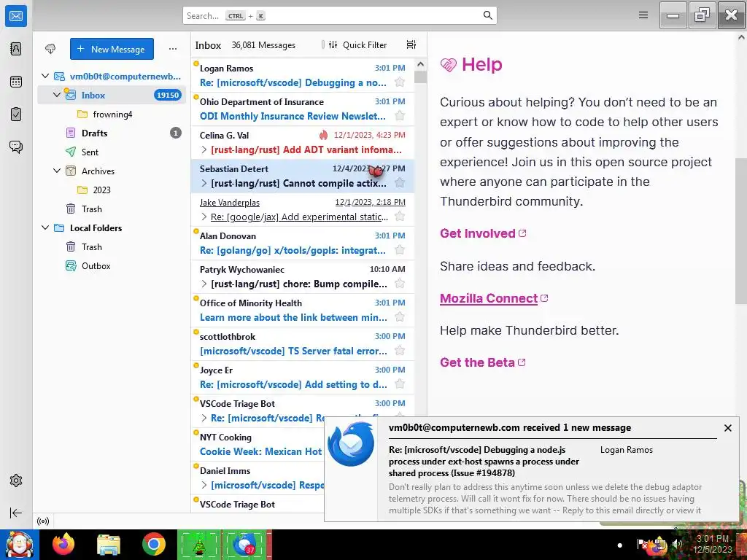
Task: Click the online status indicator
Action: click(43, 521)
